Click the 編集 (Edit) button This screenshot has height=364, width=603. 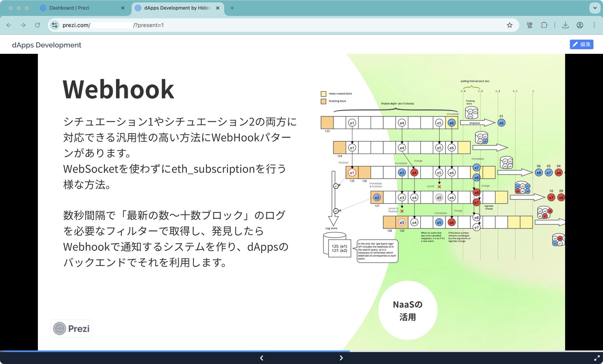(x=581, y=44)
